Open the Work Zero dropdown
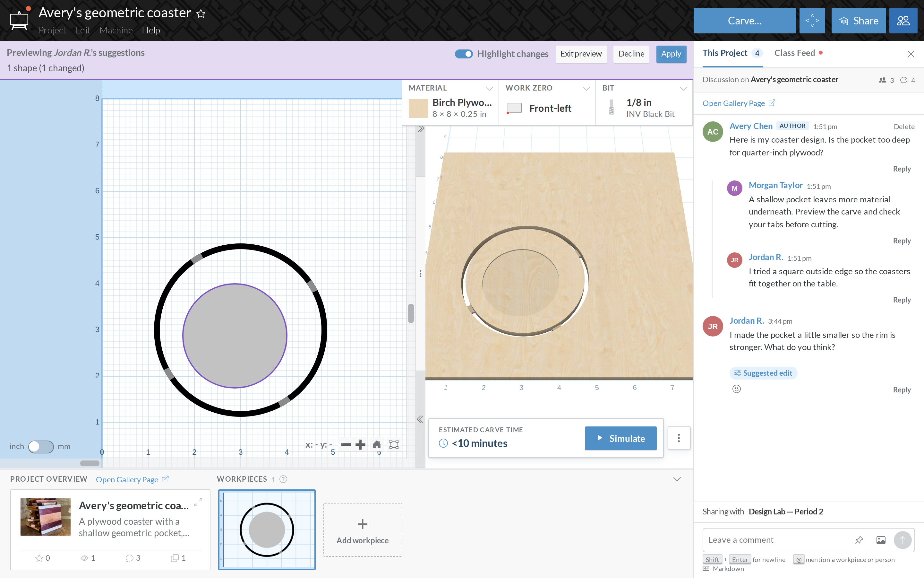This screenshot has height=578, width=924. tap(547, 102)
